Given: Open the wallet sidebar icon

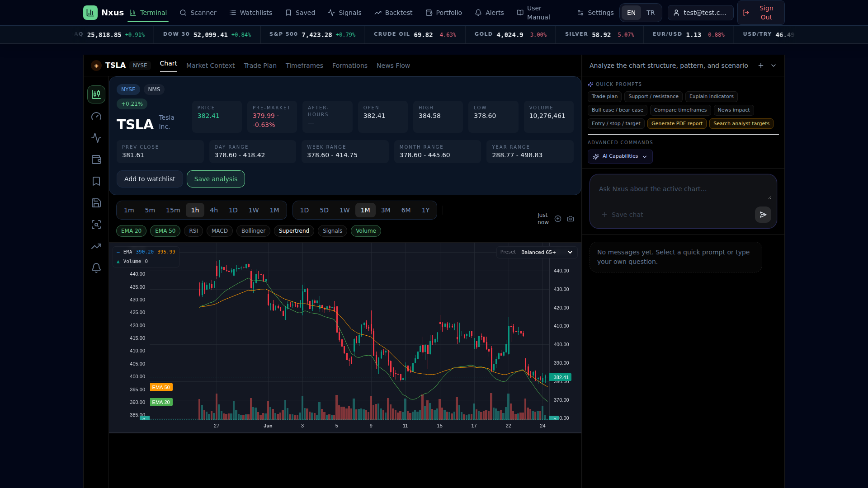Looking at the screenshot, I should click(x=96, y=160).
